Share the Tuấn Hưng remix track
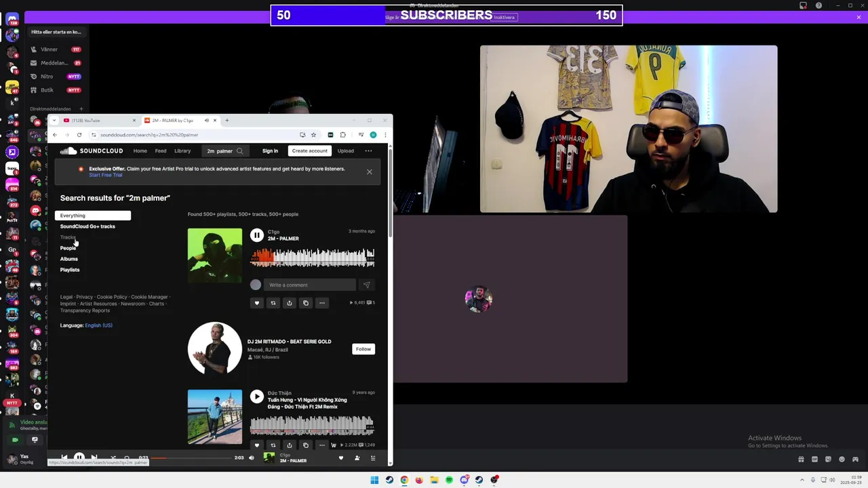This screenshot has width=868, height=488. (x=289, y=445)
